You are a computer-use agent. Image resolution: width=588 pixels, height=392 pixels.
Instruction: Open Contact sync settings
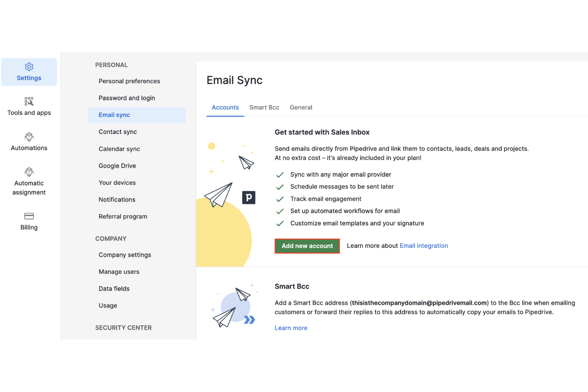[118, 131]
